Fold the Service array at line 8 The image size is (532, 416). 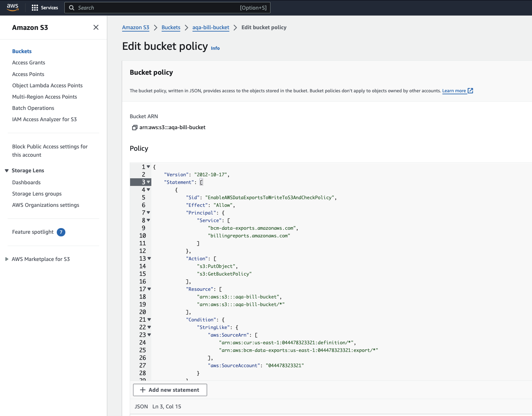[x=148, y=220]
